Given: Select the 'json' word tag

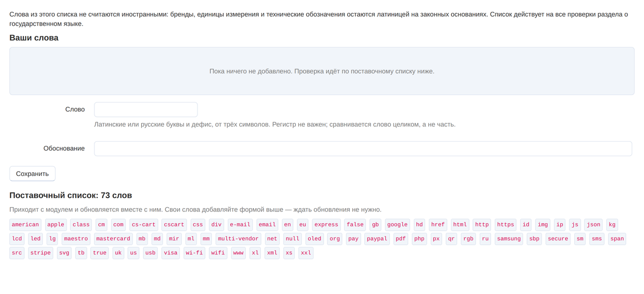Looking at the screenshot, I should point(594,225).
